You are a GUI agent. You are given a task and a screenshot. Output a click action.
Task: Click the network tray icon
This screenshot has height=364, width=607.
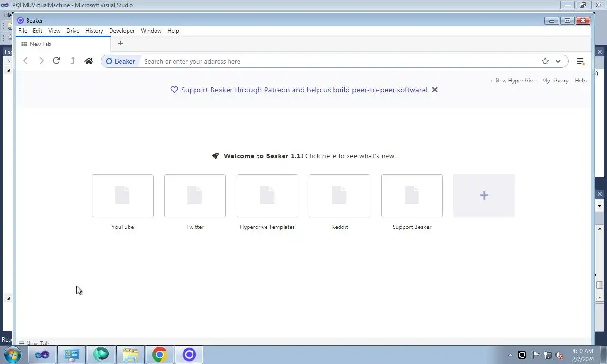547,355
